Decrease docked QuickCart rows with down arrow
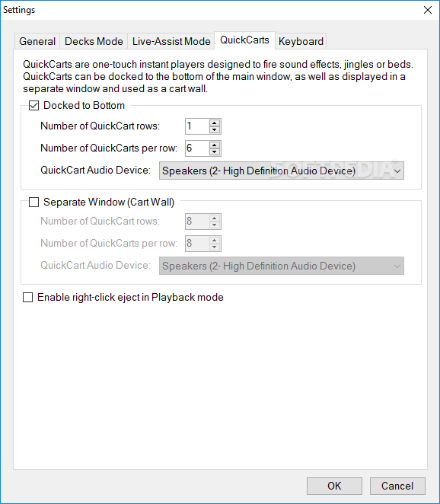440x504 pixels. tap(215, 130)
